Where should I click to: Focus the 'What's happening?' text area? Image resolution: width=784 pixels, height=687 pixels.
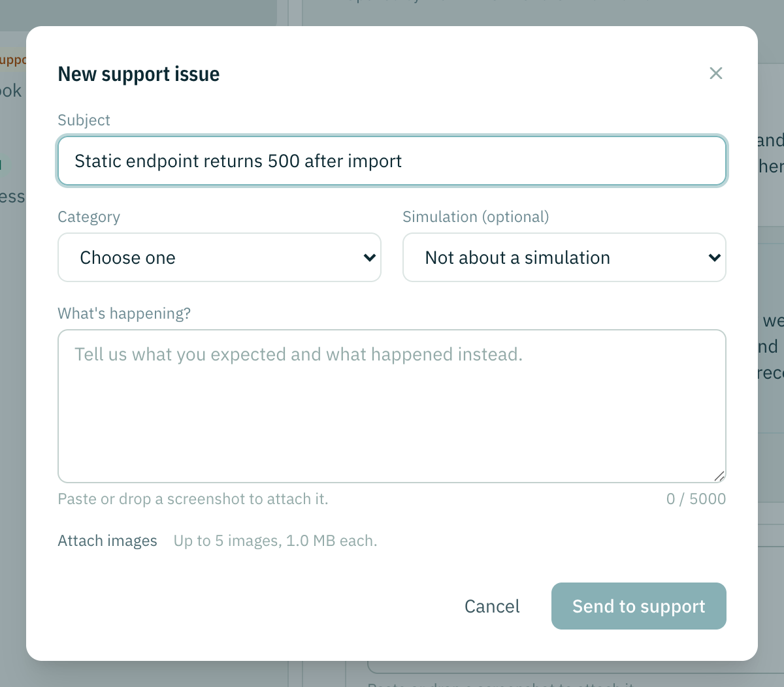click(392, 406)
